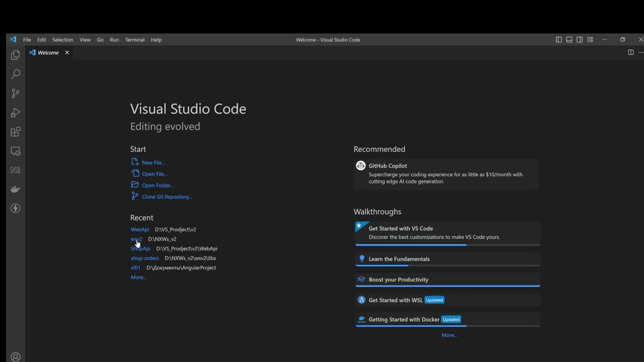Open the Run menu
This screenshot has width=644, height=362.
[114, 40]
